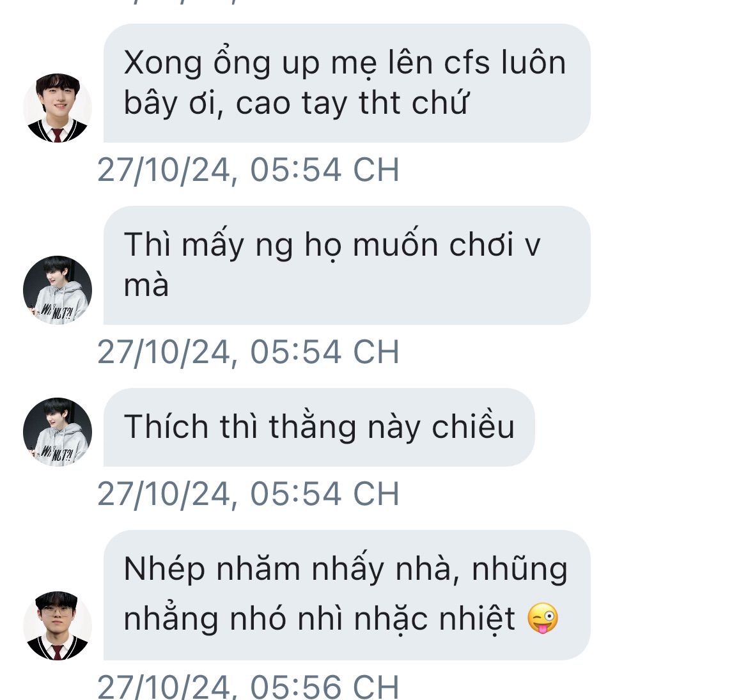The width and height of the screenshot is (748, 700).
Task: Click the winking tongue emoji
Action: [x=542, y=618]
